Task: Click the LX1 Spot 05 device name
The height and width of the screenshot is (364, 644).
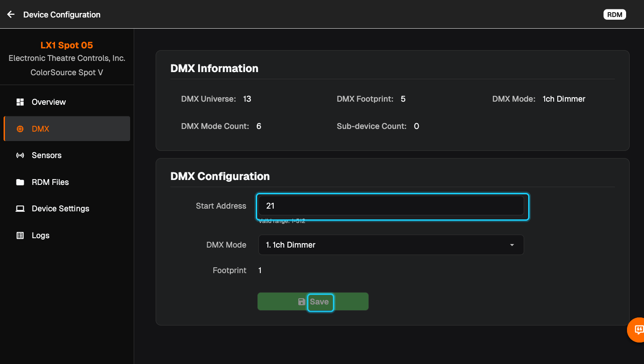Action: 67,45
